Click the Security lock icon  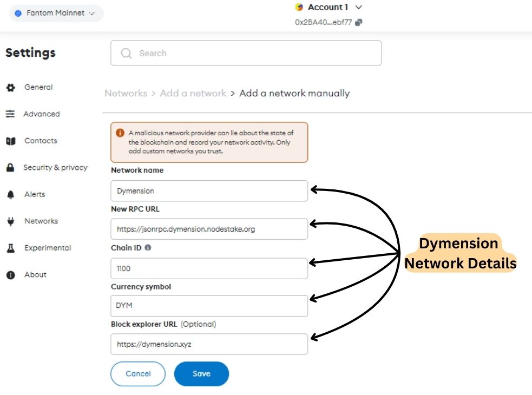(x=10, y=168)
